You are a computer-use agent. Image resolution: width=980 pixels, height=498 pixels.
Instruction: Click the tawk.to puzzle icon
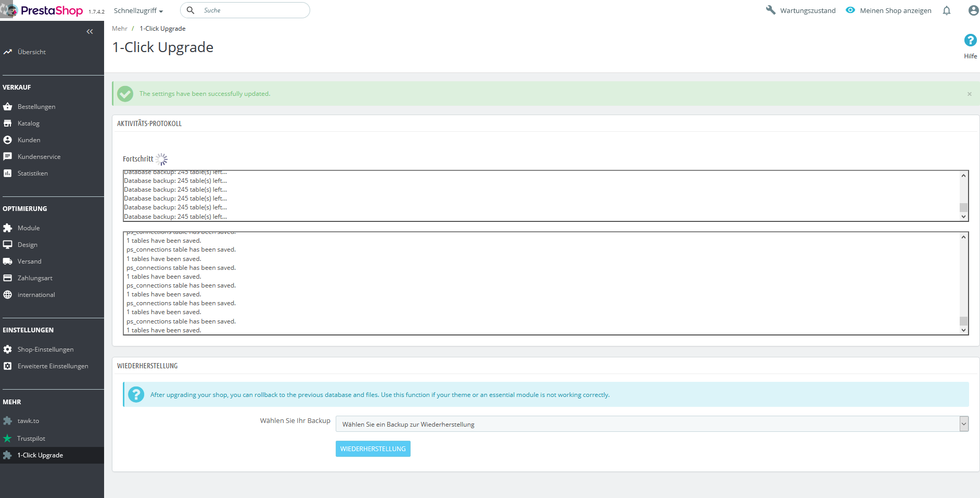coord(8,421)
